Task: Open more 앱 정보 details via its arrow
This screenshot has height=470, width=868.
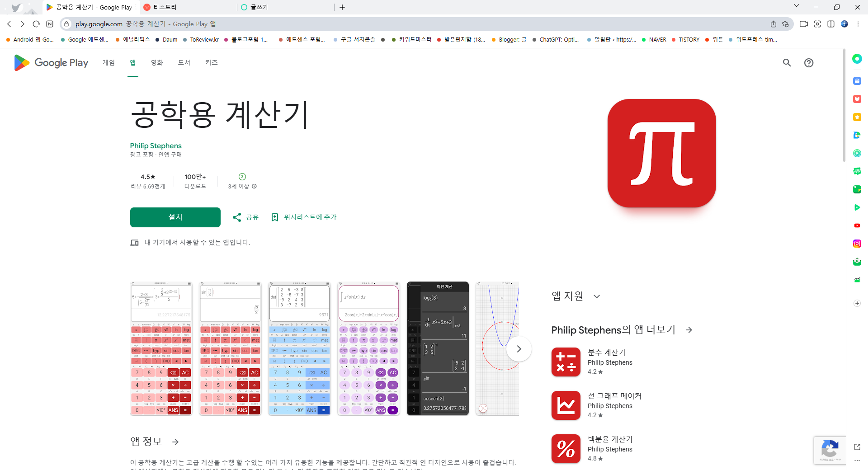Action: (x=175, y=442)
